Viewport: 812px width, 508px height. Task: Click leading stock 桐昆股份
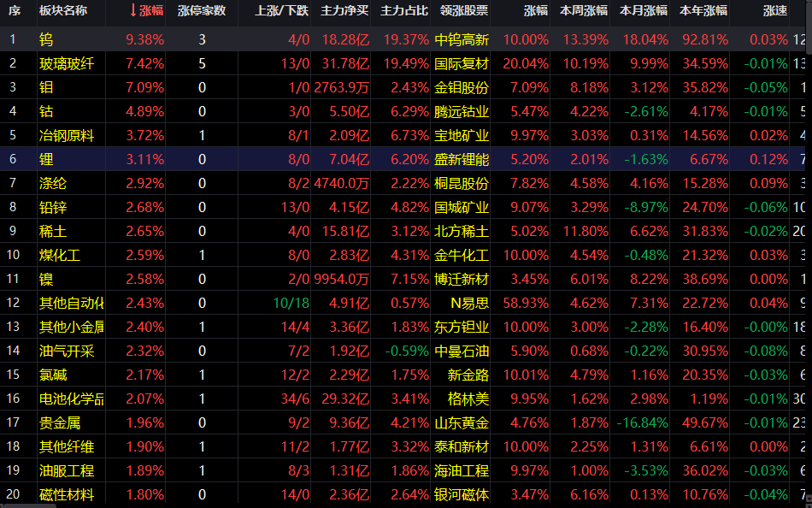[462, 183]
